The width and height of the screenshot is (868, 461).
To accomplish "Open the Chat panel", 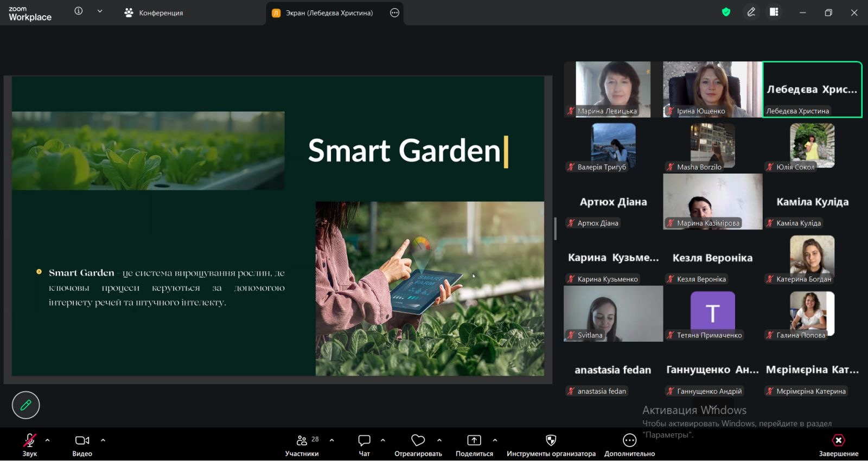I will [x=364, y=444].
